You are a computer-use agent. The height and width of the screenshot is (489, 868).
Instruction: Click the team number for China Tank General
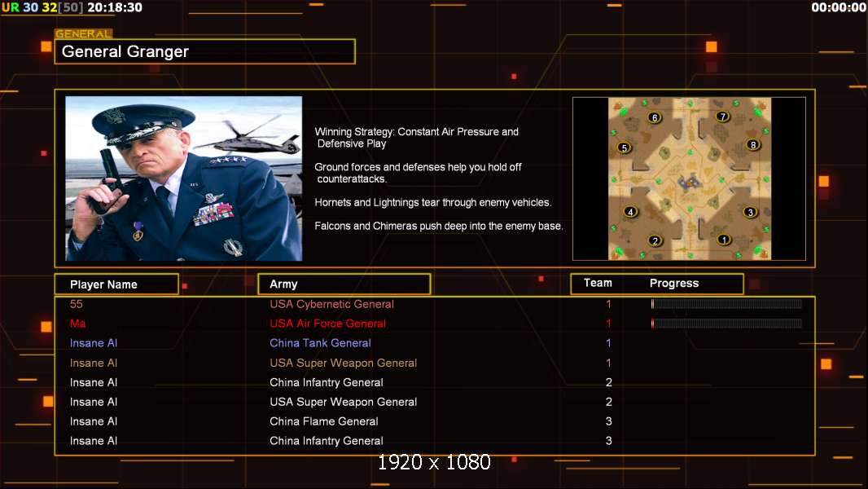608,343
